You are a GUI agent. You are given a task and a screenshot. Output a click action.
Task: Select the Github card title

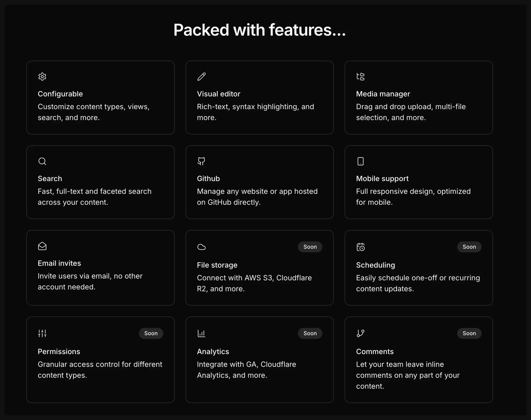tap(208, 178)
